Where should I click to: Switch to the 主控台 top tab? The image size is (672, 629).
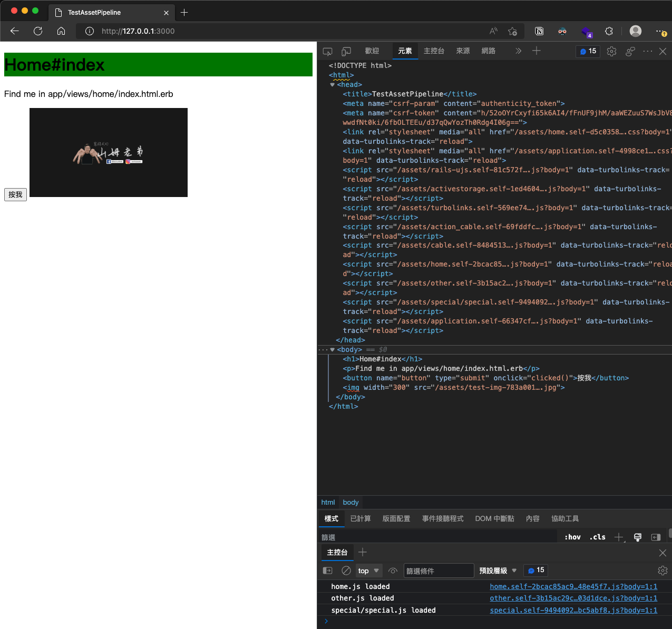point(434,51)
